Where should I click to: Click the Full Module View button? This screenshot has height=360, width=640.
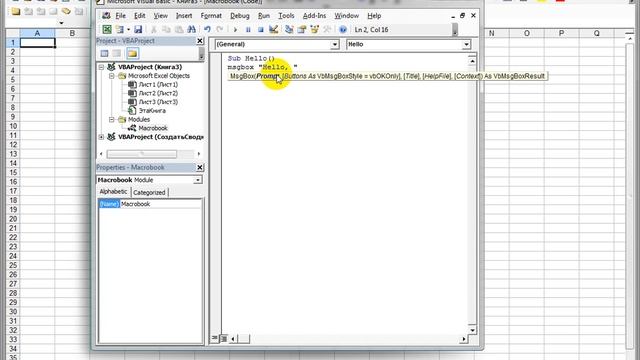[224, 338]
